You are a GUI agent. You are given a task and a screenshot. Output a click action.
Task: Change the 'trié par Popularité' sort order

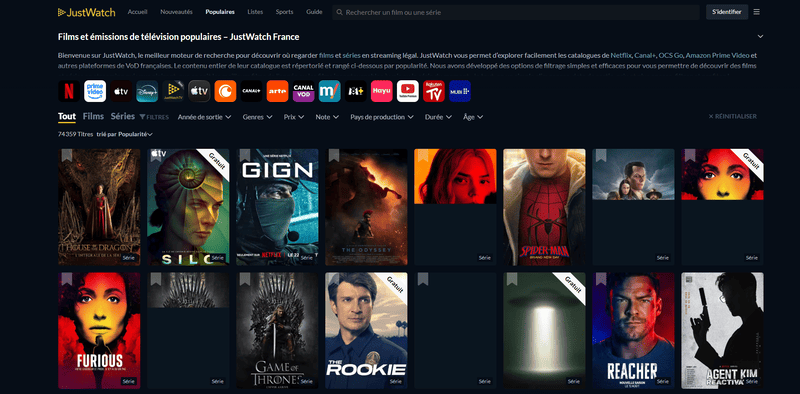click(x=125, y=134)
